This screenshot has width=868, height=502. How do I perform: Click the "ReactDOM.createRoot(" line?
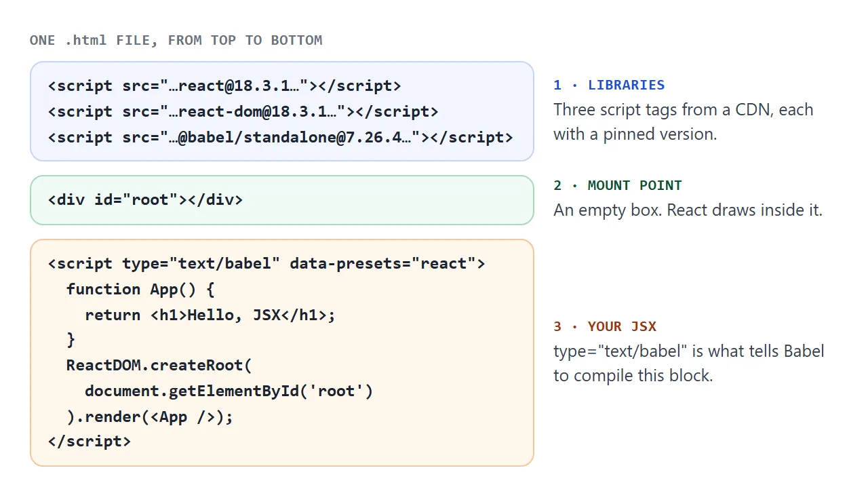pyautogui.click(x=159, y=365)
